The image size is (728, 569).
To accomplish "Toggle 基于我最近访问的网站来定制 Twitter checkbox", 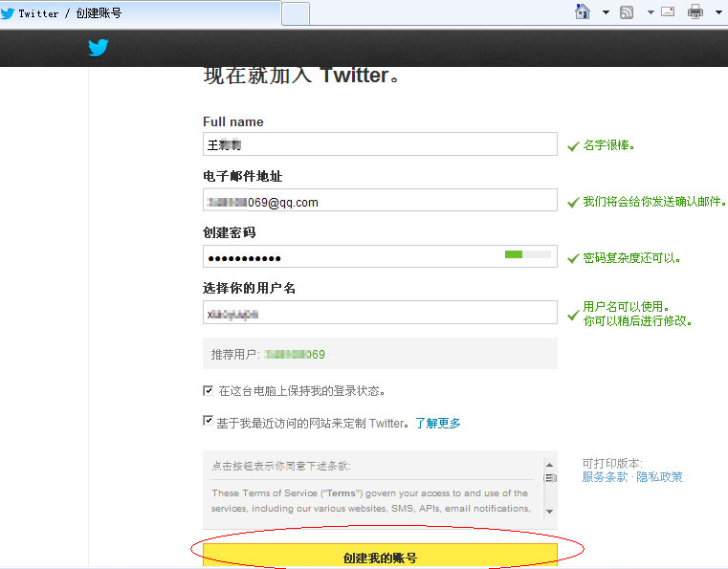I will click(208, 421).
